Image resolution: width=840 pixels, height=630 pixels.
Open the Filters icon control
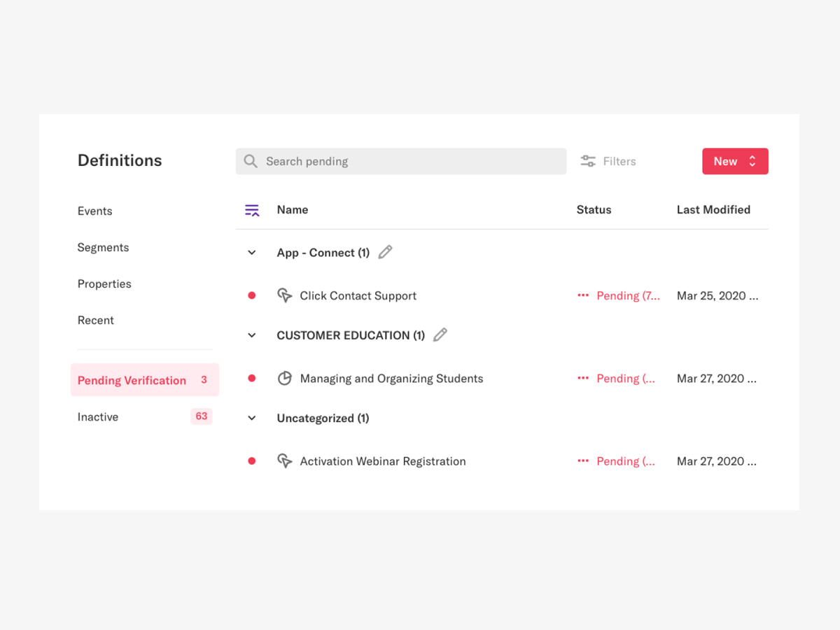pos(587,161)
